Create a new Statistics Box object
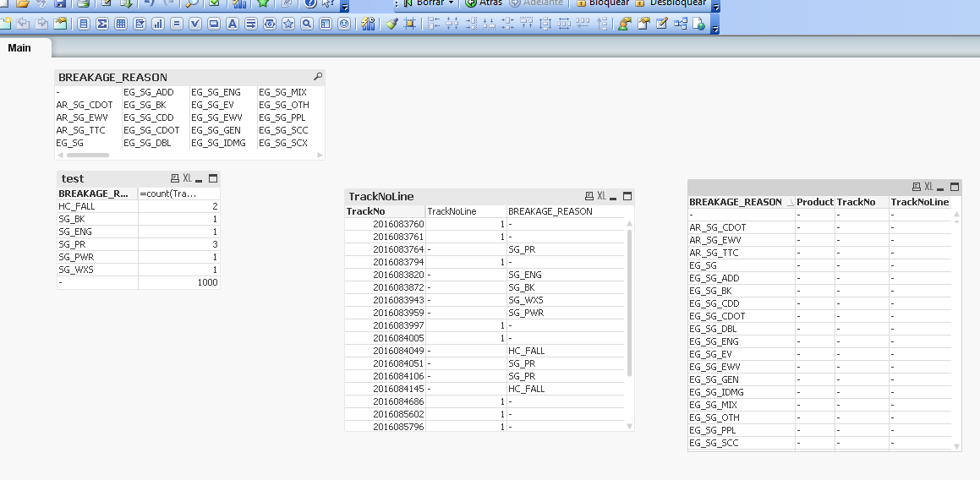Image resolution: width=980 pixels, height=480 pixels. 101,24
